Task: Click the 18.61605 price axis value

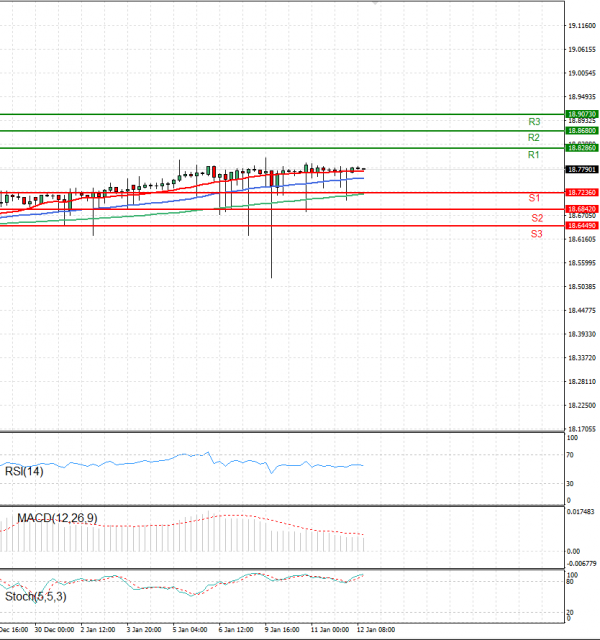Action: click(582, 239)
